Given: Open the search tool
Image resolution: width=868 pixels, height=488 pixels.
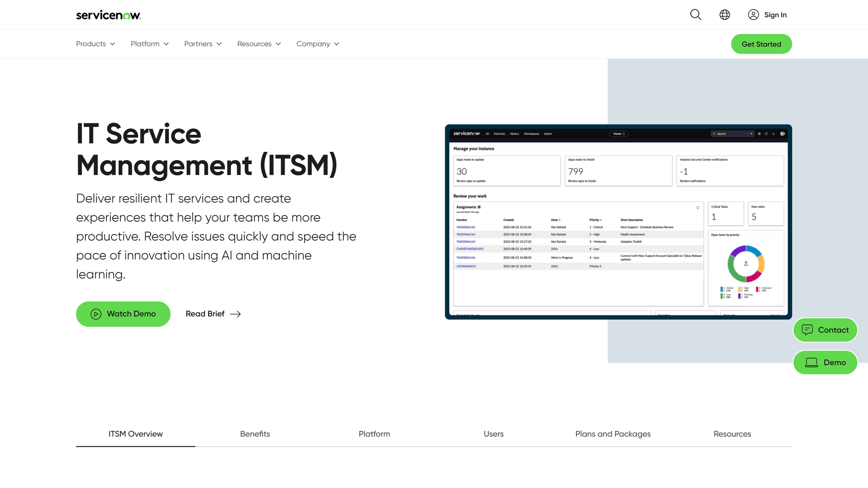Looking at the screenshot, I should point(695,14).
